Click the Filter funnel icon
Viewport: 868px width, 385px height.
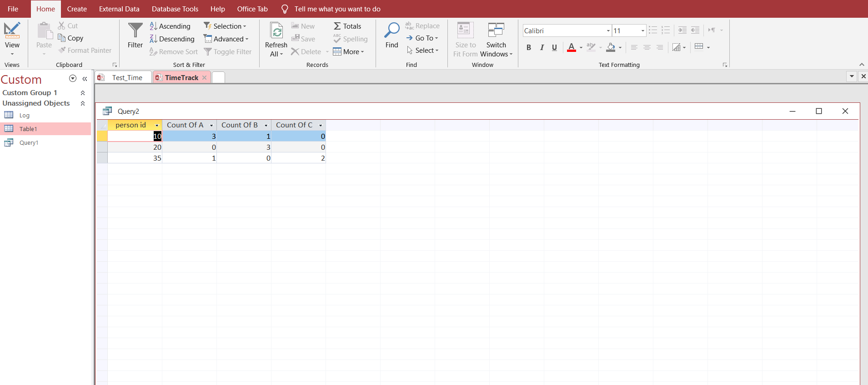[x=135, y=30]
